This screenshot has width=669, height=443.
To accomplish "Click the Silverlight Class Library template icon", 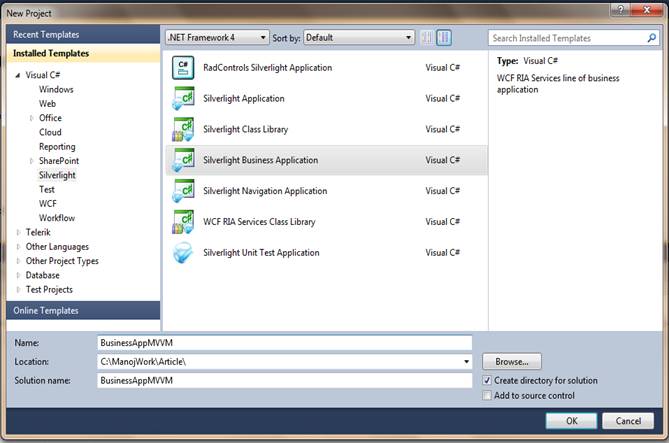I will pos(183,129).
